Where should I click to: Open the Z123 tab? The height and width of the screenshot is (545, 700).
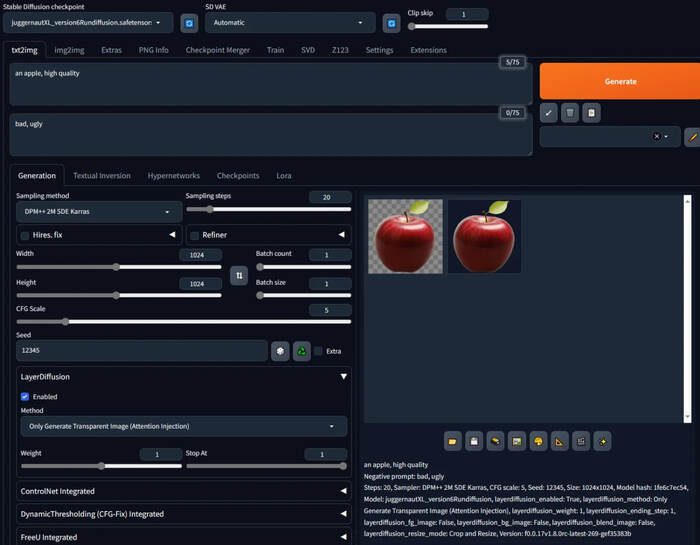pyautogui.click(x=340, y=50)
